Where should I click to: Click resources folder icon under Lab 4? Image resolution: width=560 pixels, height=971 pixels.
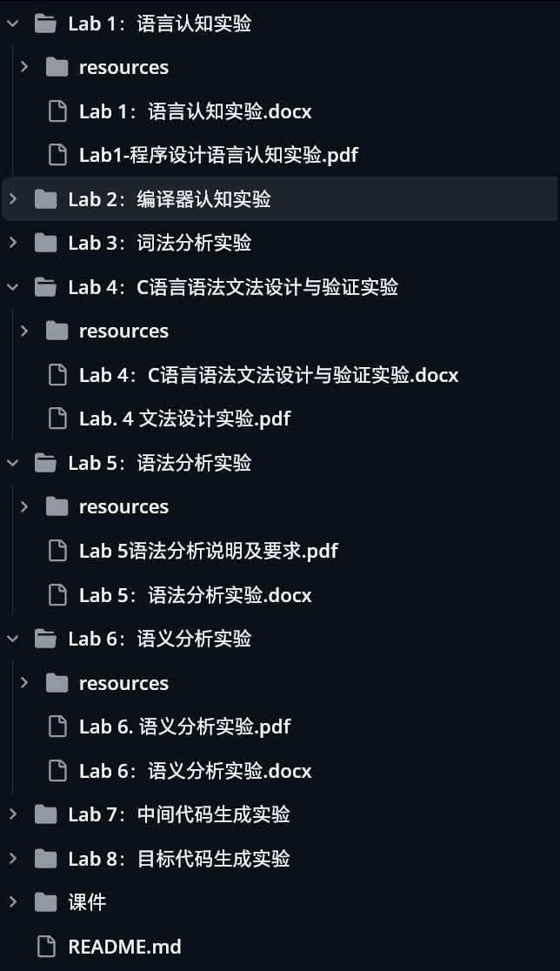click(57, 331)
